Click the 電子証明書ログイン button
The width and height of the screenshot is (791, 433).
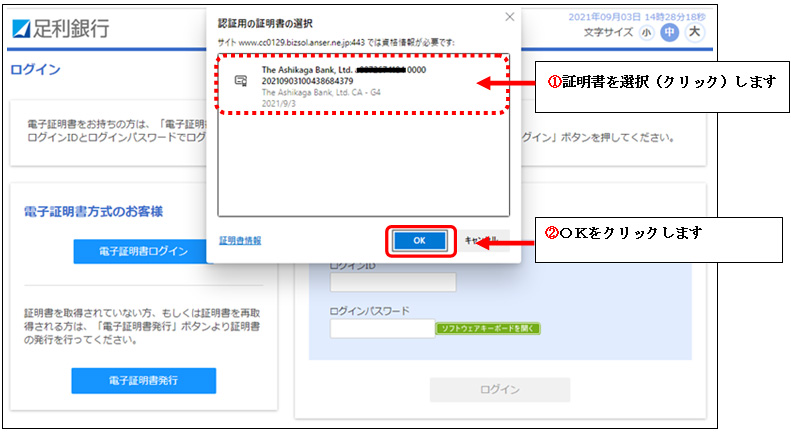(x=143, y=251)
